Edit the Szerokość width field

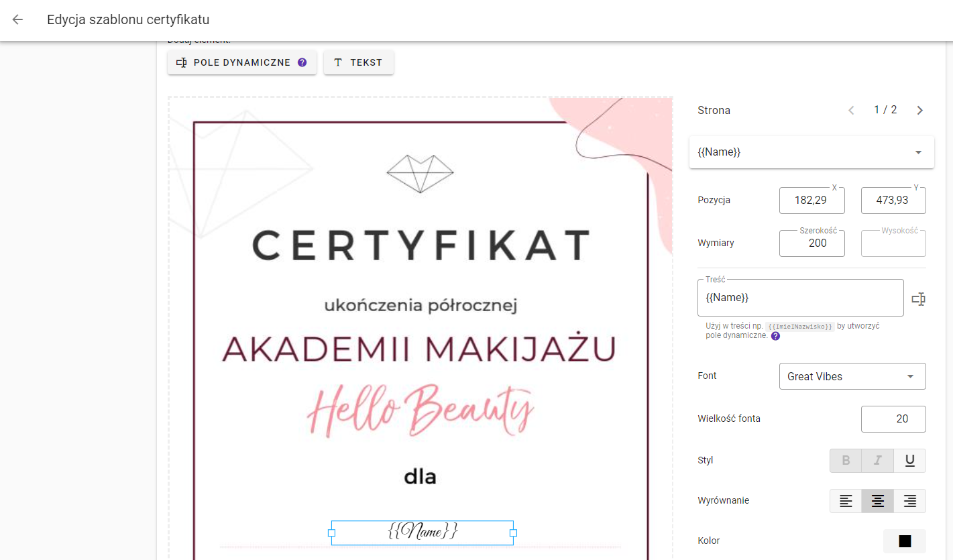pos(812,243)
